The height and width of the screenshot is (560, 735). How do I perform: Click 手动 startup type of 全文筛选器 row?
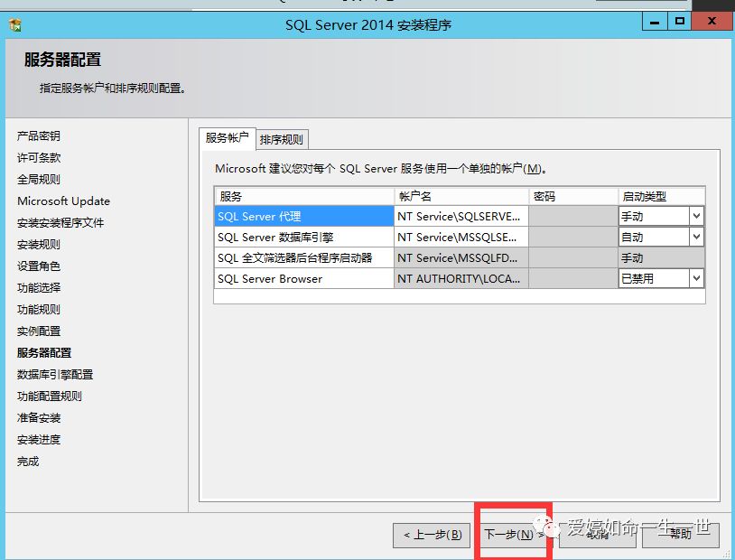[x=661, y=258]
